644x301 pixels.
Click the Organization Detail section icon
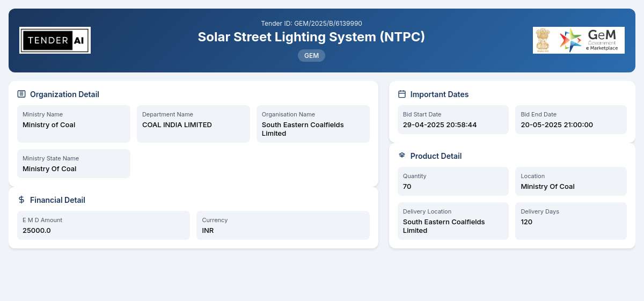coord(21,94)
